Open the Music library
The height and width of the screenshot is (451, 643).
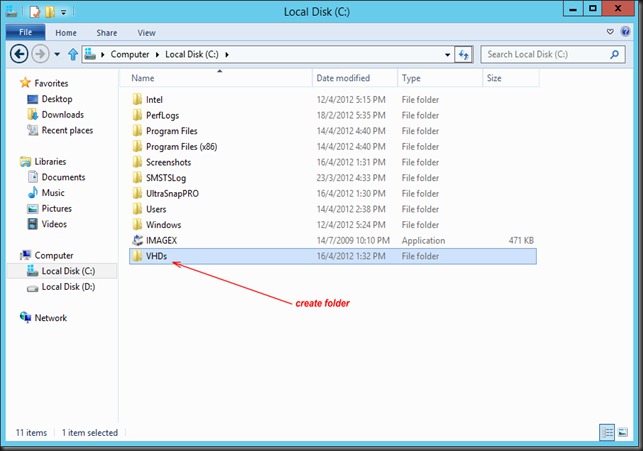point(53,193)
